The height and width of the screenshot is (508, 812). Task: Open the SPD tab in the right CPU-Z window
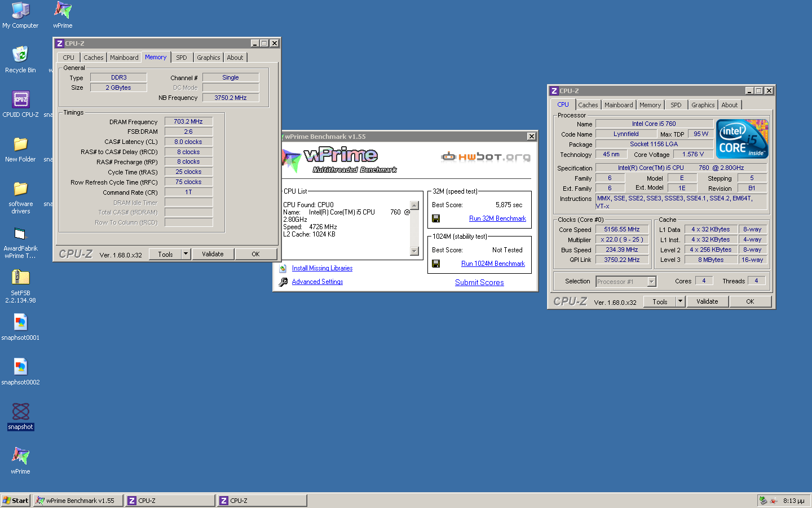point(676,105)
